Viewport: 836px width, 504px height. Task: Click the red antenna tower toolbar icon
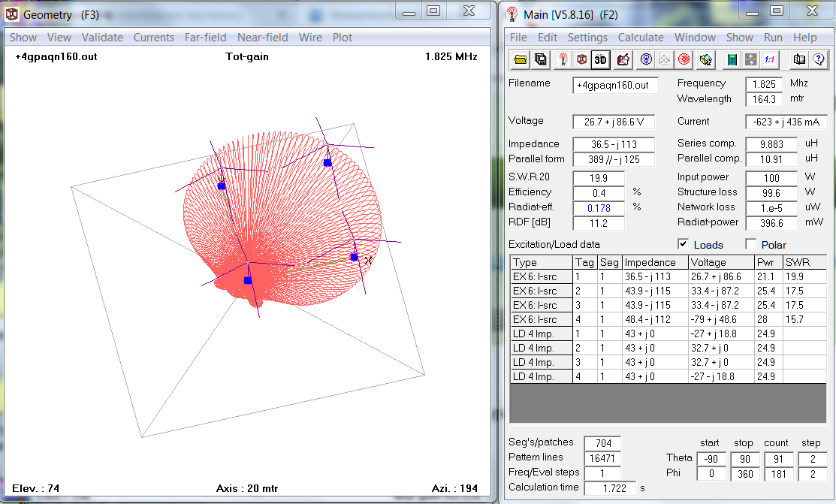point(563,60)
